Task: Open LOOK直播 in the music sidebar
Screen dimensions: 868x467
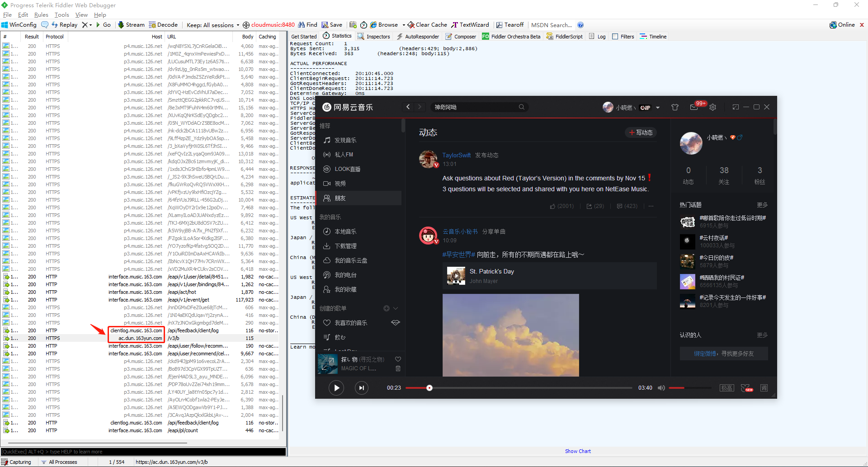Action: click(x=358, y=169)
